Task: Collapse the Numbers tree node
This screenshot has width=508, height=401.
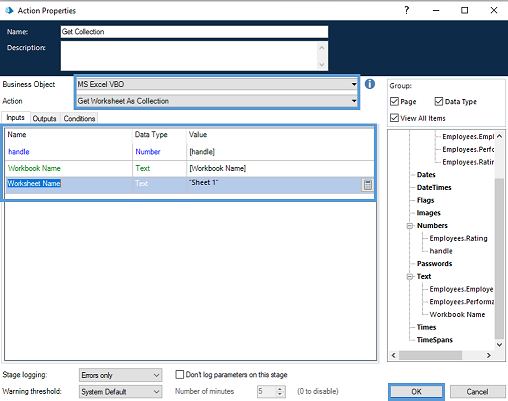Action: 410,226
